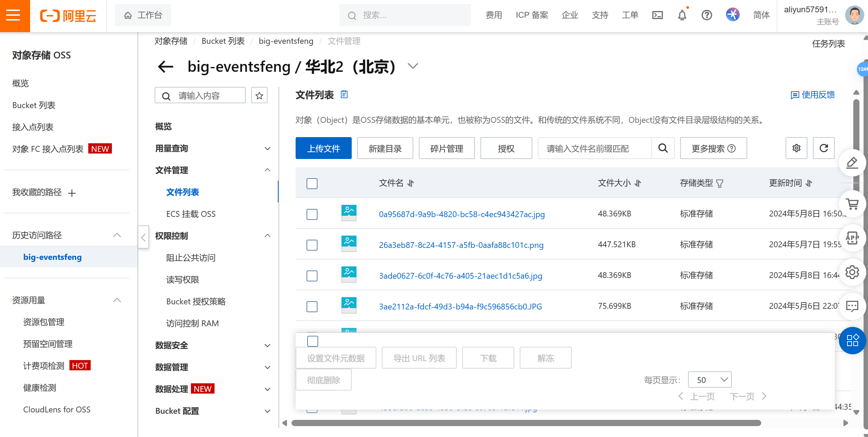Viewport: 868px width, 437px height.
Task: Click the filename search magnifier button
Action: (x=663, y=148)
